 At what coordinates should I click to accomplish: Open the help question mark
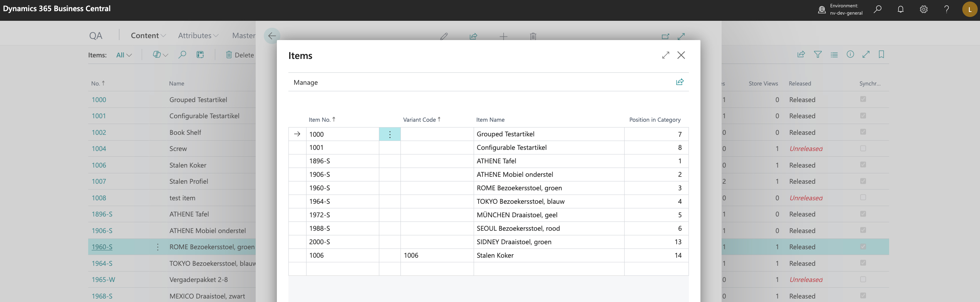(x=946, y=9)
